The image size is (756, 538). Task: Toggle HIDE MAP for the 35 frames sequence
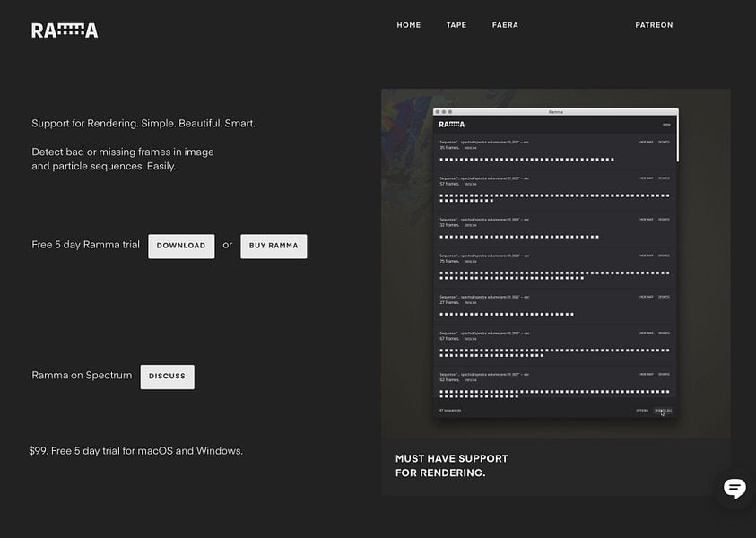(x=646, y=143)
